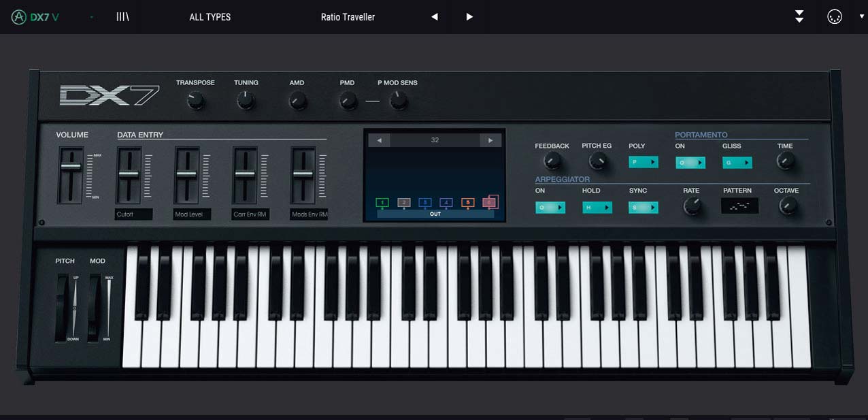868x420 pixels.
Task: Open the Mod Level assignment label
Action: pyautogui.click(x=192, y=214)
